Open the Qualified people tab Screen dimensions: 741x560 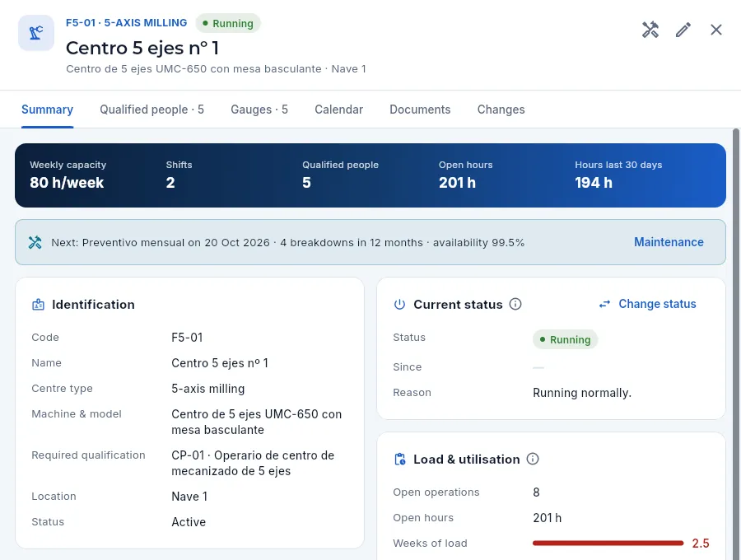[151, 110]
